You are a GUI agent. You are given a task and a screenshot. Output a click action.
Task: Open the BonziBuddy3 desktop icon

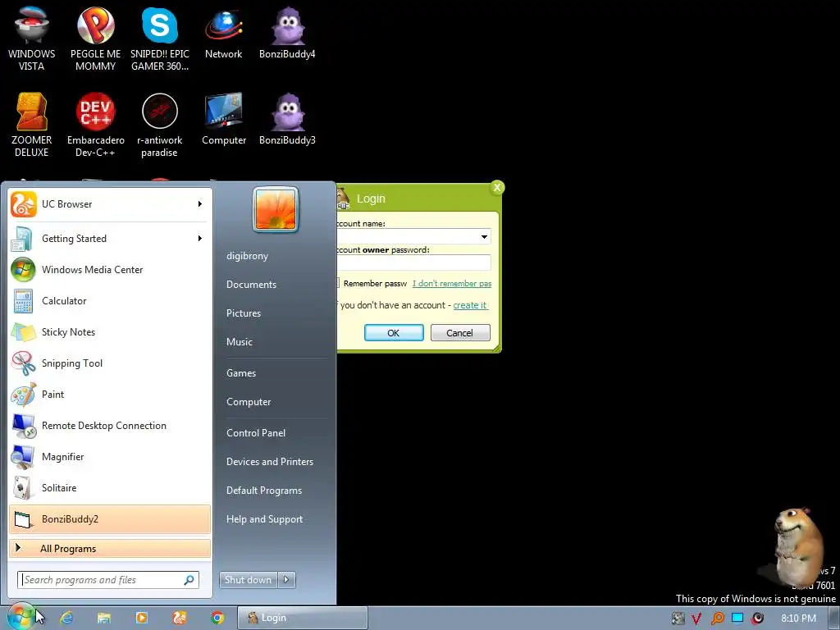coord(287,119)
